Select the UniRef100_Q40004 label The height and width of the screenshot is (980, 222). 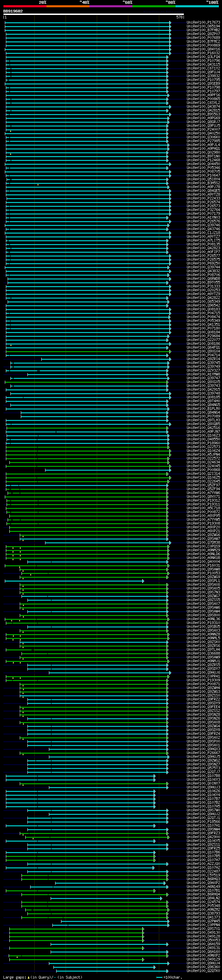point(203,561)
